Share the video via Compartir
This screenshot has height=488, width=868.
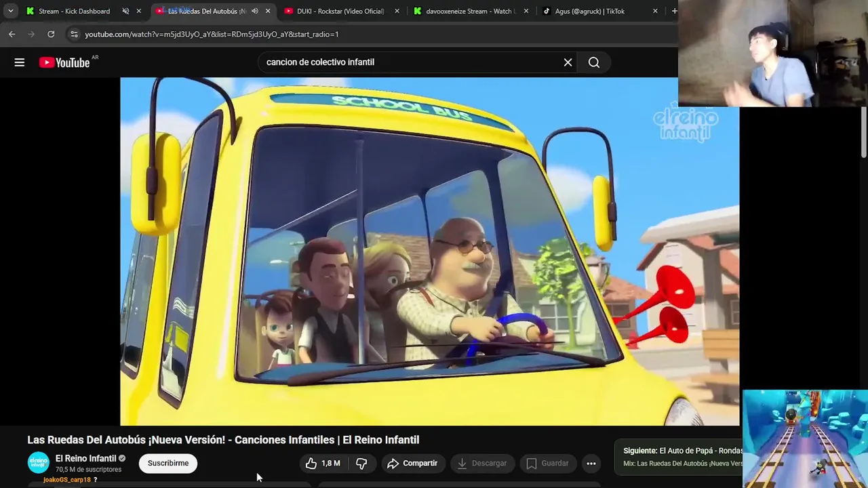(x=412, y=464)
